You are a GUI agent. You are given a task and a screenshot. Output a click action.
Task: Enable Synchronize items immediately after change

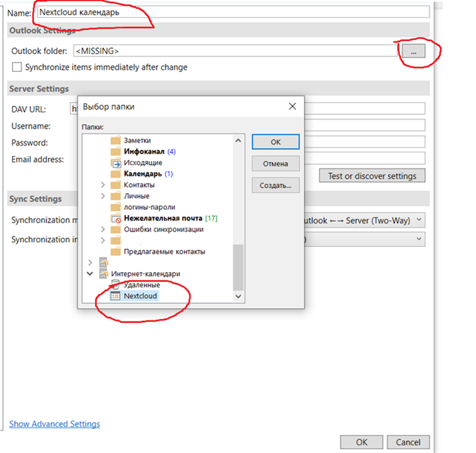(x=17, y=67)
